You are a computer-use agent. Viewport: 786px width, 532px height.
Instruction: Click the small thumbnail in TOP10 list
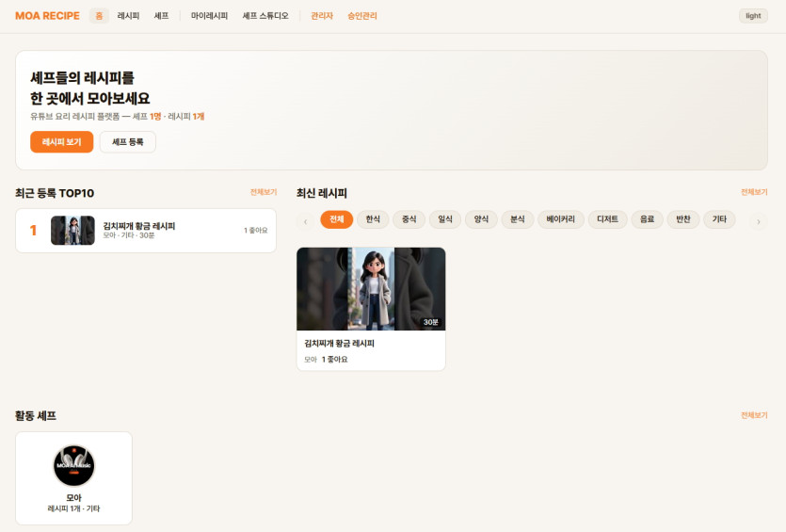pyautogui.click(x=72, y=231)
